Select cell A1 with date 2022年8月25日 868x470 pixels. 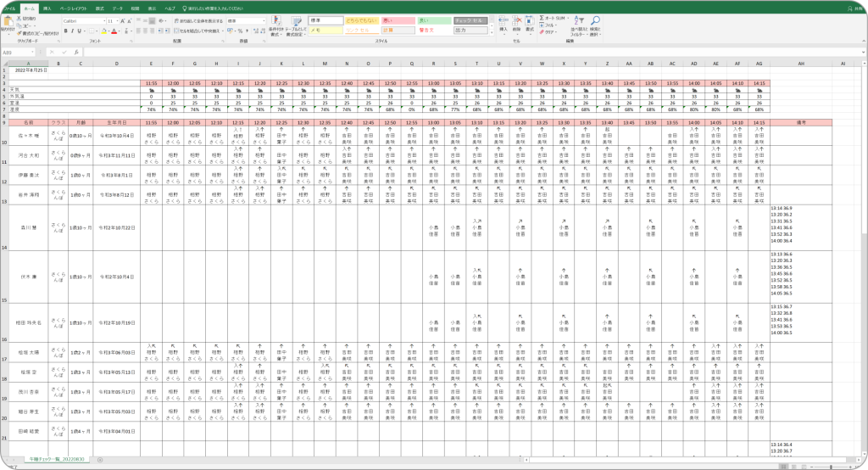point(28,70)
